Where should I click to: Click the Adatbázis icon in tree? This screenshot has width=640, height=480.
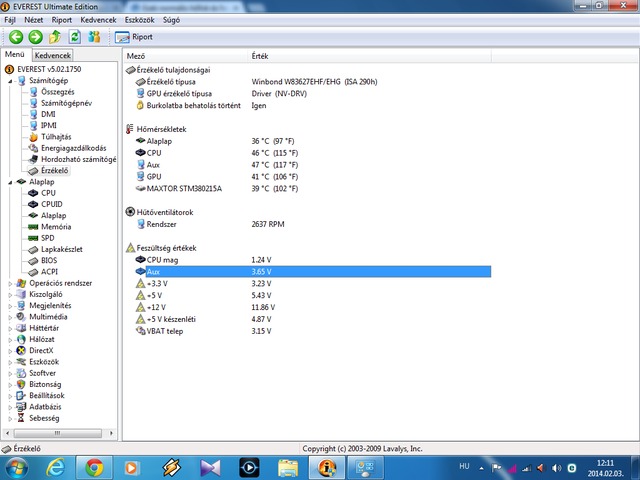point(21,407)
